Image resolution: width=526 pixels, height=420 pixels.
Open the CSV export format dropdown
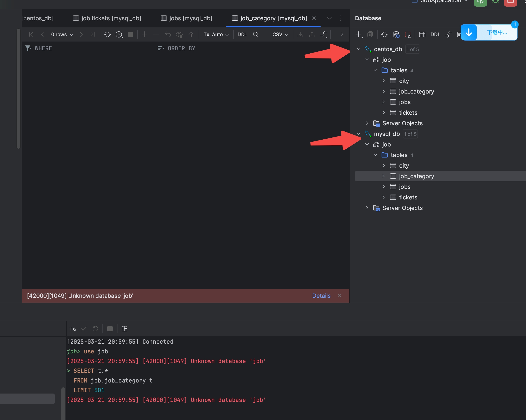point(280,34)
